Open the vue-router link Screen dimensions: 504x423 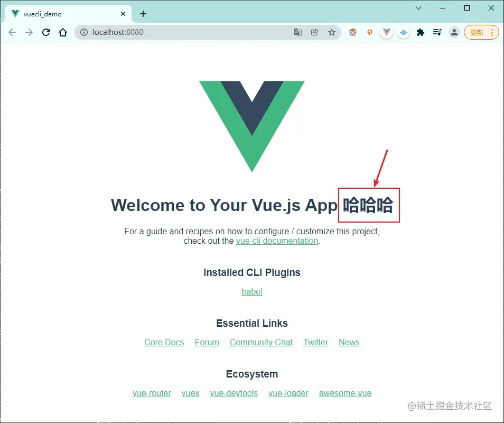click(152, 393)
